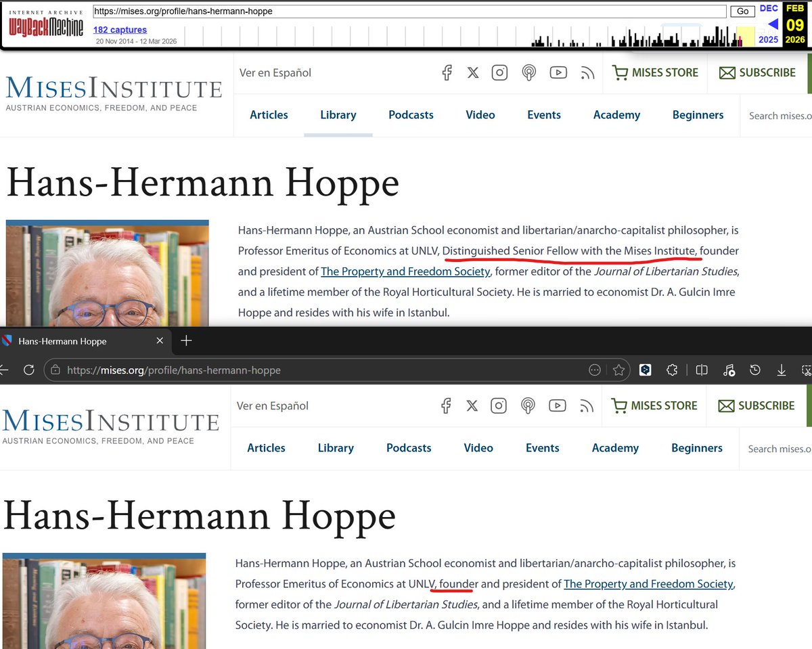Click Mises Institute logo in Wayback capture

pos(114,94)
